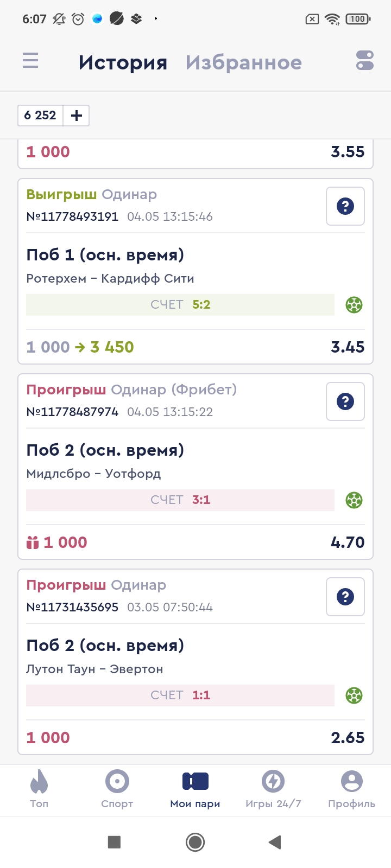
Task: Open the Топ section
Action: 39,789
